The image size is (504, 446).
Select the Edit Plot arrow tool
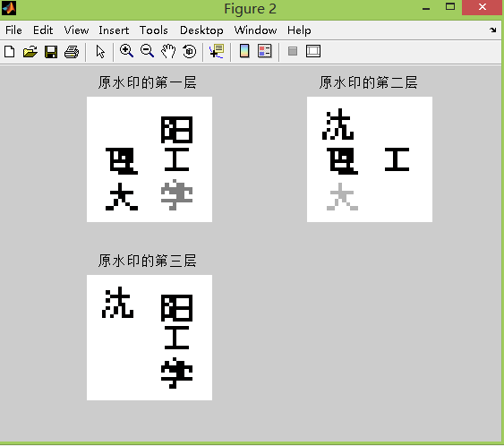click(100, 51)
